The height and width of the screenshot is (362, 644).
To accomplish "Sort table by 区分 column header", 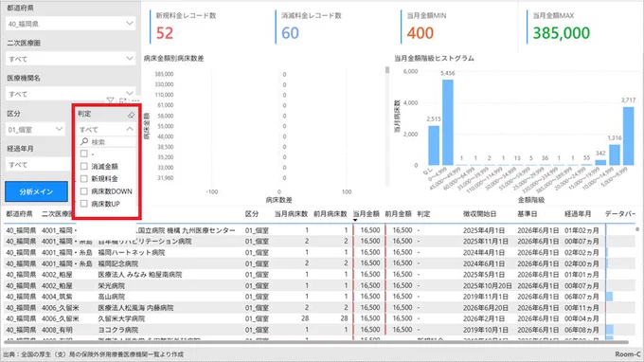I will [252, 213].
